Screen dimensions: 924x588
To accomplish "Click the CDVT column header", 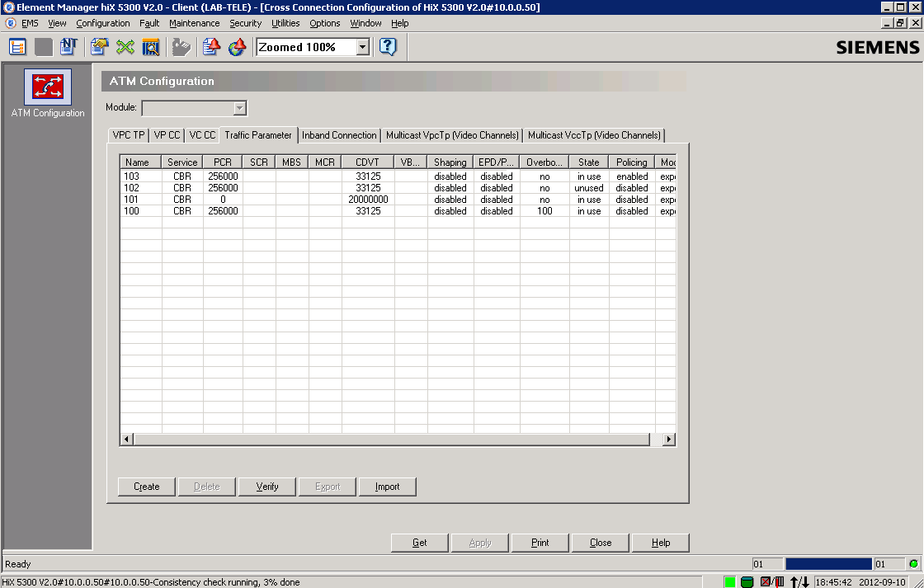I will pos(368,162).
